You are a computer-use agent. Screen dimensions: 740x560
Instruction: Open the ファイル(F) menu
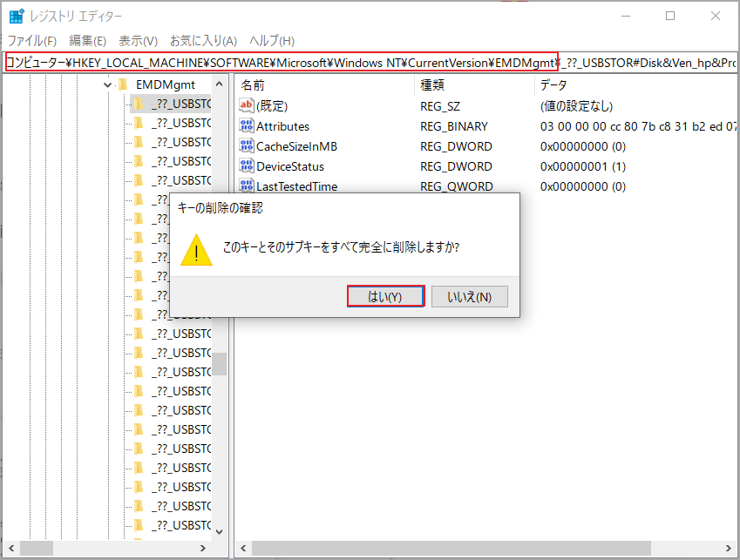click(32, 41)
